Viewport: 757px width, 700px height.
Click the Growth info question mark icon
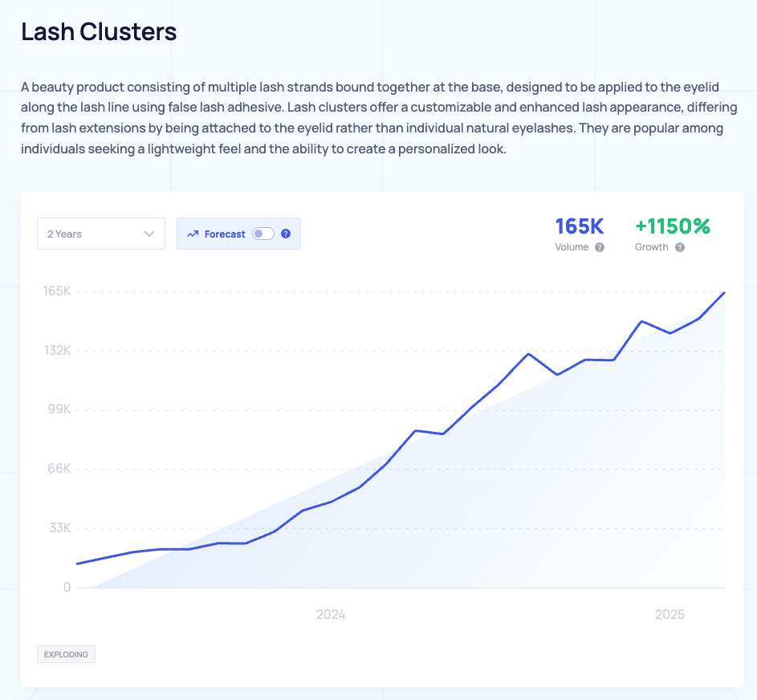[x=680, y=247]
